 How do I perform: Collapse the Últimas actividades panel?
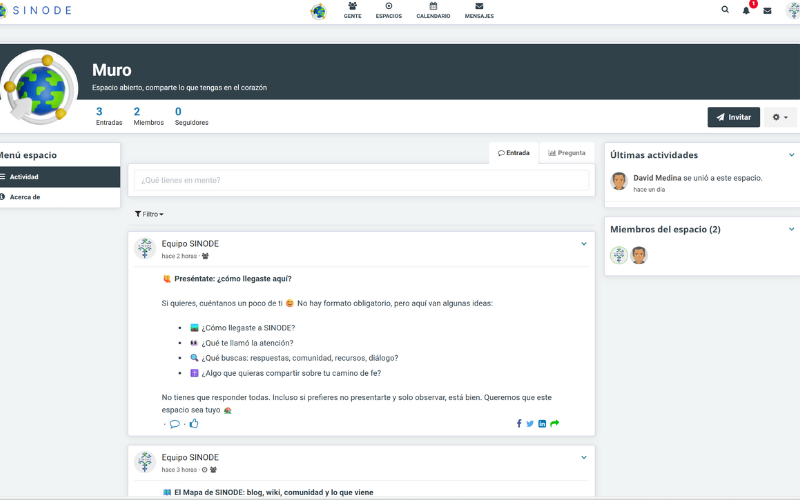point(791,155)
